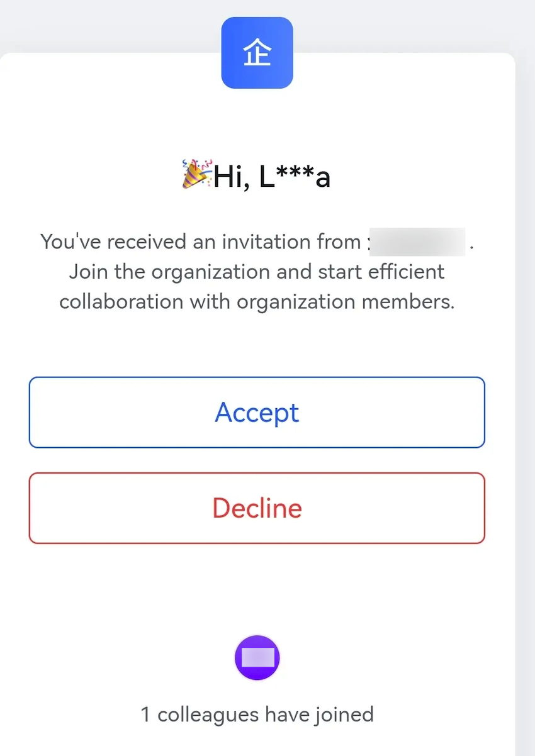Select the party popper emoji in greeting
This screenshot has width=535, height=756.
point(194,175)
